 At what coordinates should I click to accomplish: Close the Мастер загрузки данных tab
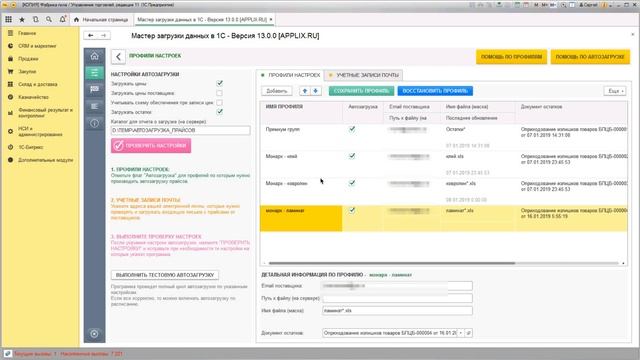(x=271, y=19)
